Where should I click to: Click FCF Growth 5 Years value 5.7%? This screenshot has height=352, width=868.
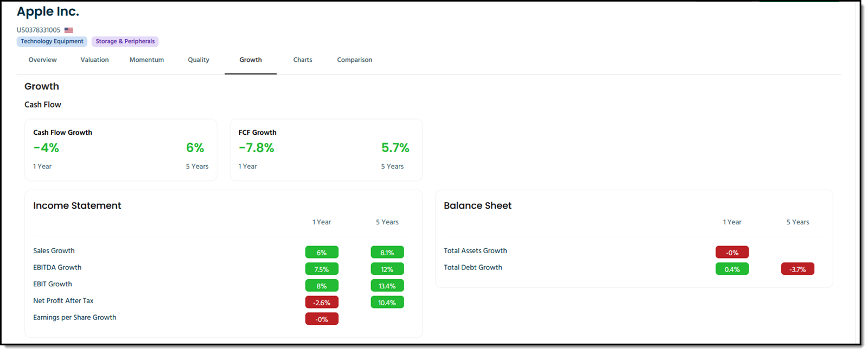pos(395,148)
